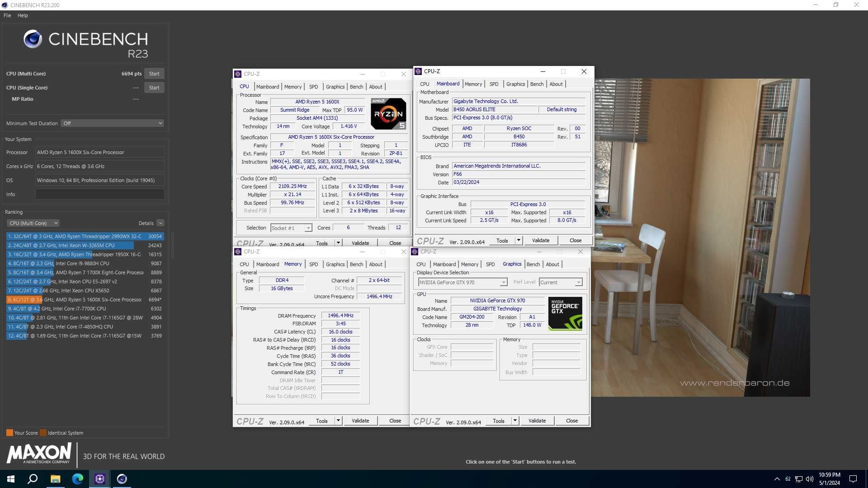Image resolution: width=868 pixels, height=488 pixels.
Task: Switch to the Cinebench taskbar icon
Action: [122, 479]
